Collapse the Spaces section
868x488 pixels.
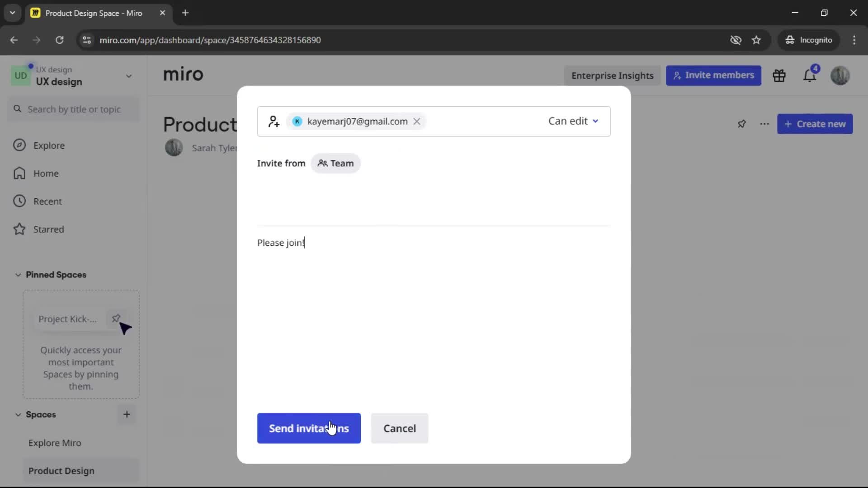point(18,414)
